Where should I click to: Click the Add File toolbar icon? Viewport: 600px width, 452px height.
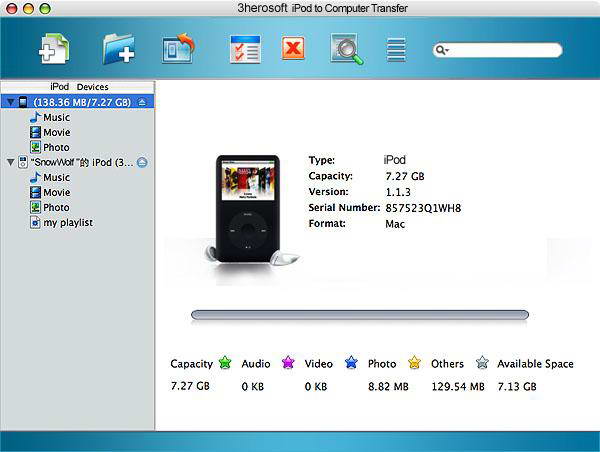coord(54,49)
